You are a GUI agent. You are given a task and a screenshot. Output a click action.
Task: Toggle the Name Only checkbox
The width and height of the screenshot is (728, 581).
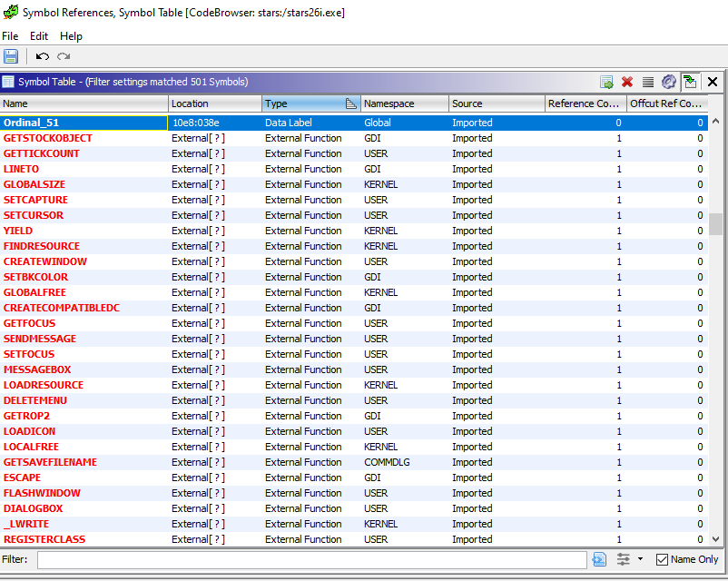click(662, 559)
